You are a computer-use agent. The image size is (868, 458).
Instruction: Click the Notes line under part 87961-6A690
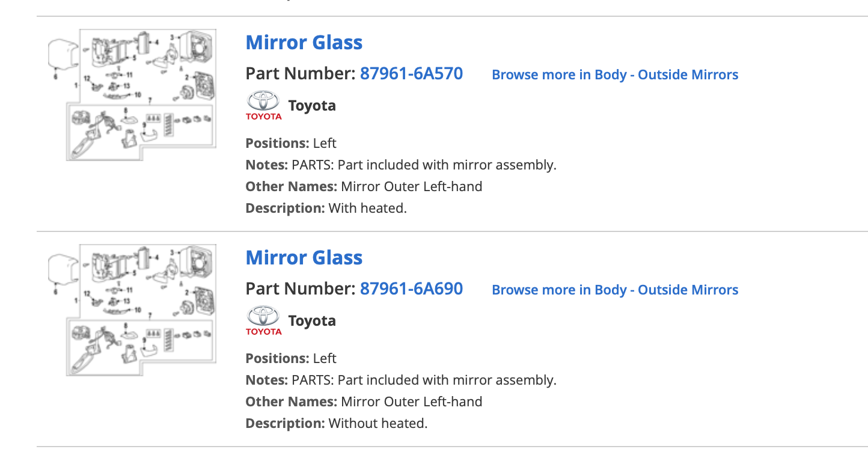401,380
